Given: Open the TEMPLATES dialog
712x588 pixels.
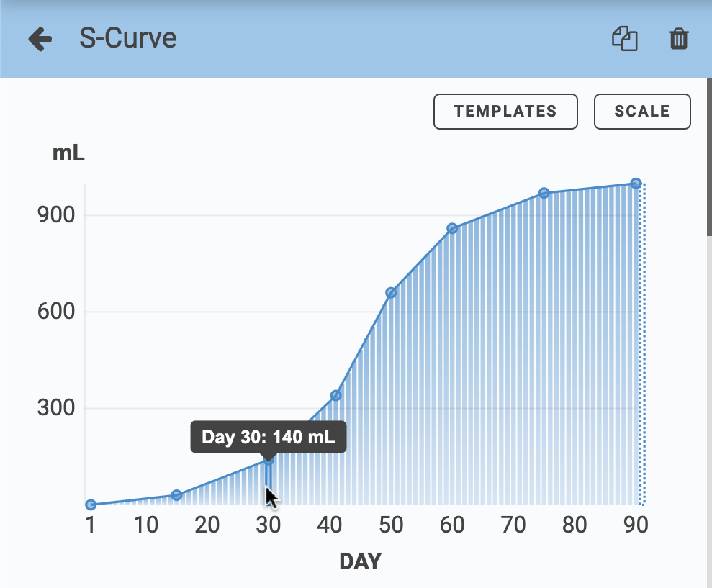Looking at the screenshot, I should click(x=505, y=111).
